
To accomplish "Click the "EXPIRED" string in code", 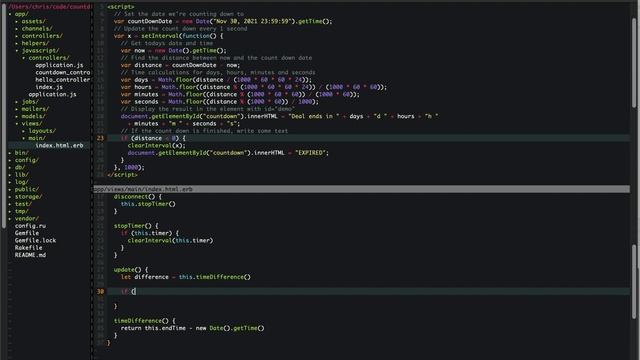I will (310, 153).
